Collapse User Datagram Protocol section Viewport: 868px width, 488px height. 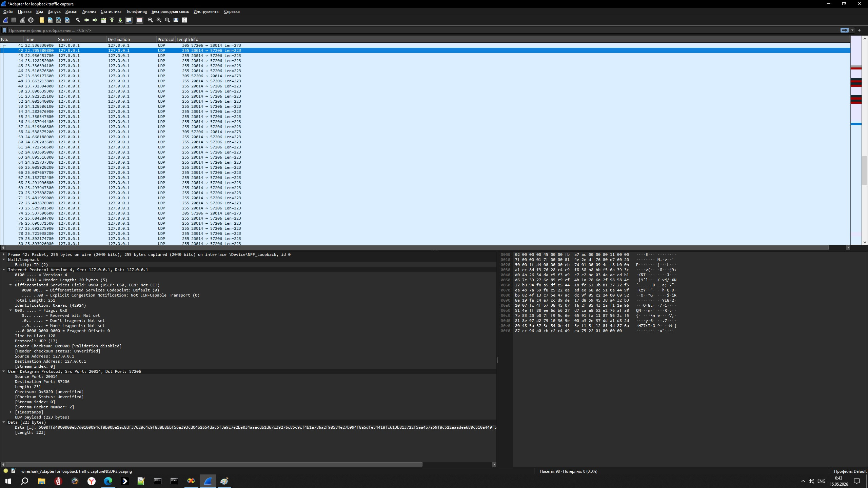click(4, 371)
